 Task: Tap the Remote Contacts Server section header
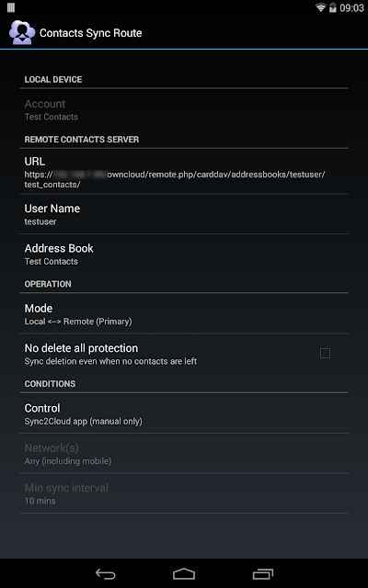click(x=82, y=140)
